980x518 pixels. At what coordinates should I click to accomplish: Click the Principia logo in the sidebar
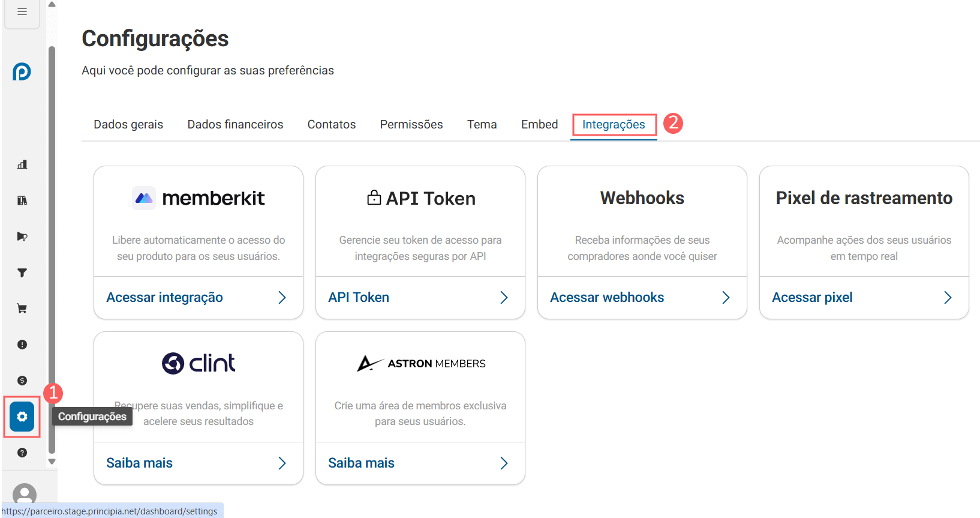[22, 72]
